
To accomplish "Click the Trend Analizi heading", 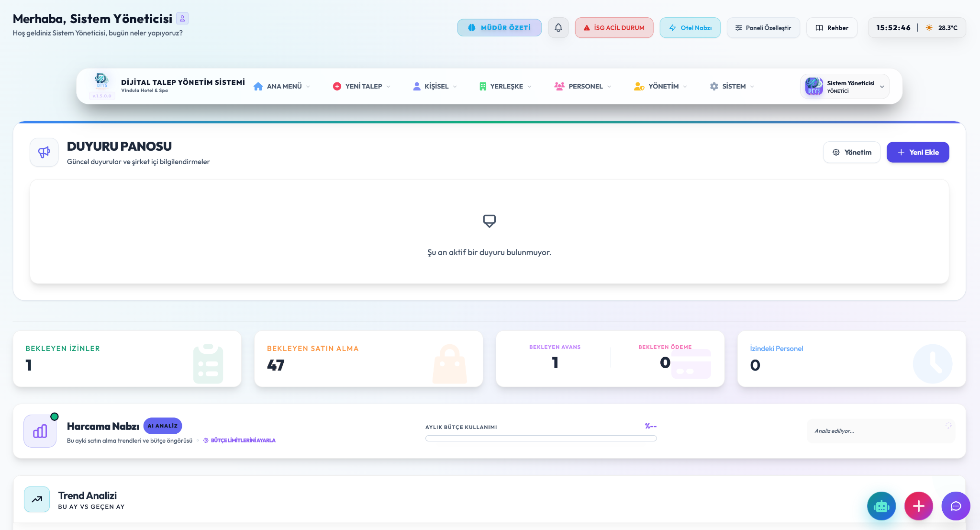I will click(88, 496).
